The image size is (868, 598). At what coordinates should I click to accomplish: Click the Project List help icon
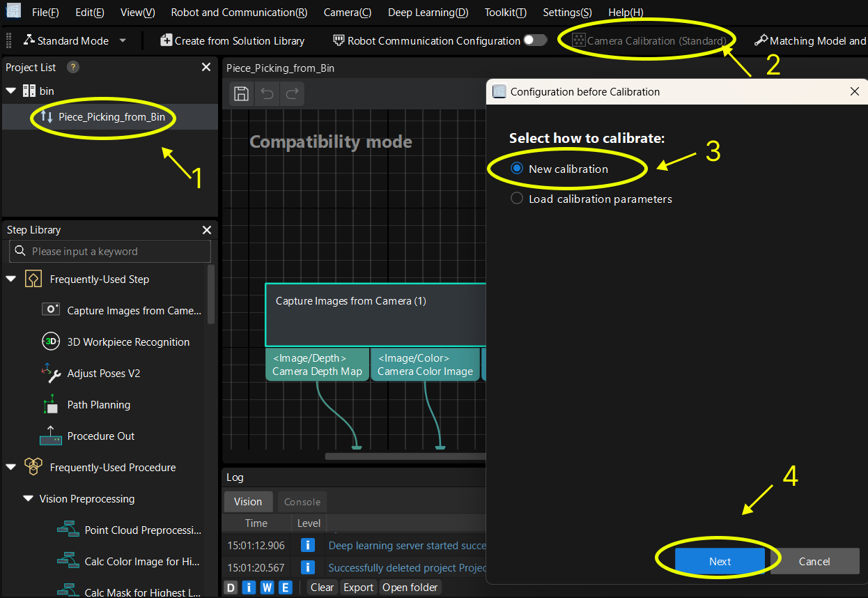(x=72, y=67)
